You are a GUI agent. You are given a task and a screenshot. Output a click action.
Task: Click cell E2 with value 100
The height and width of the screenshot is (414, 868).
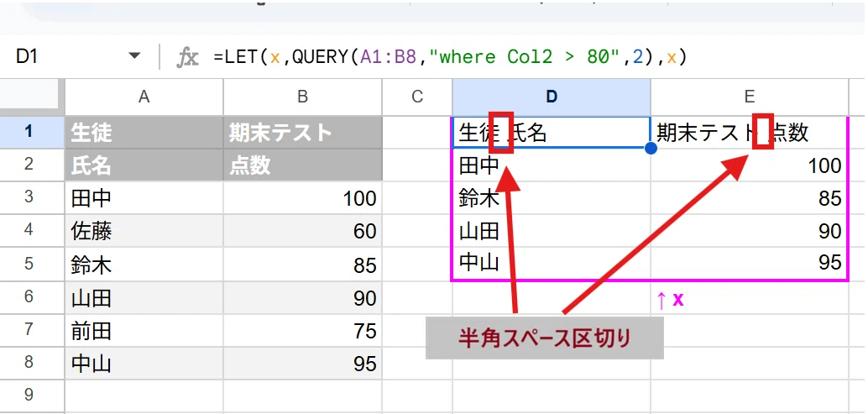(x=749, y=165)
